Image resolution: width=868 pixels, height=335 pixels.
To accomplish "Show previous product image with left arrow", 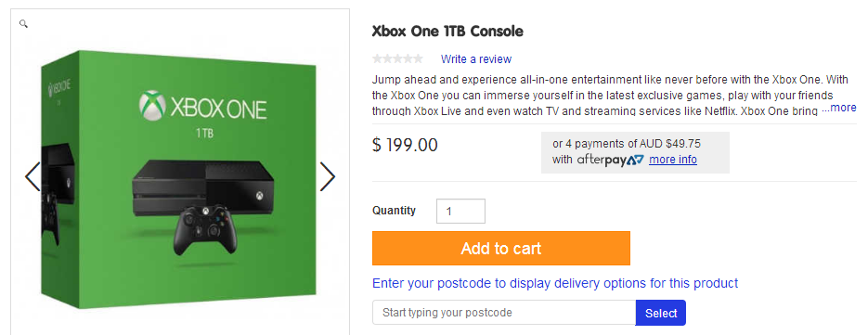I will [x=32, y=176].
